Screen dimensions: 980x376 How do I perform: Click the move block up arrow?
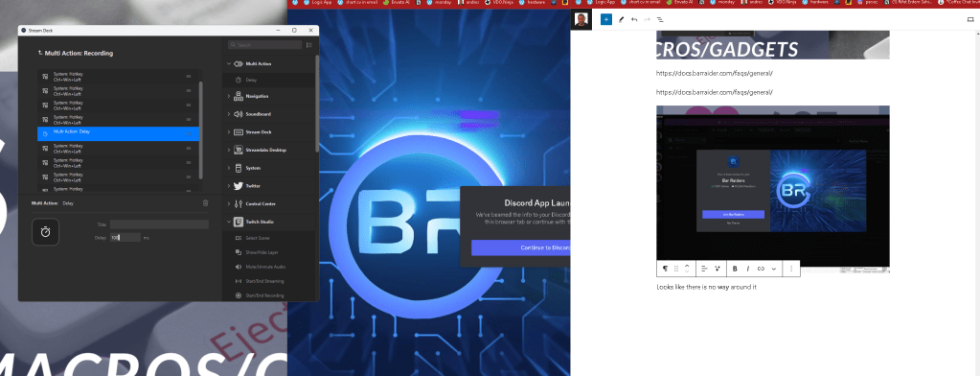tap(687, 266)
